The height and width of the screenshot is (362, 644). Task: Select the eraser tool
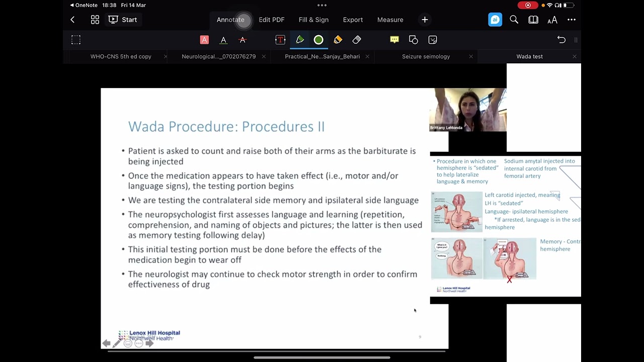(357, 40)
